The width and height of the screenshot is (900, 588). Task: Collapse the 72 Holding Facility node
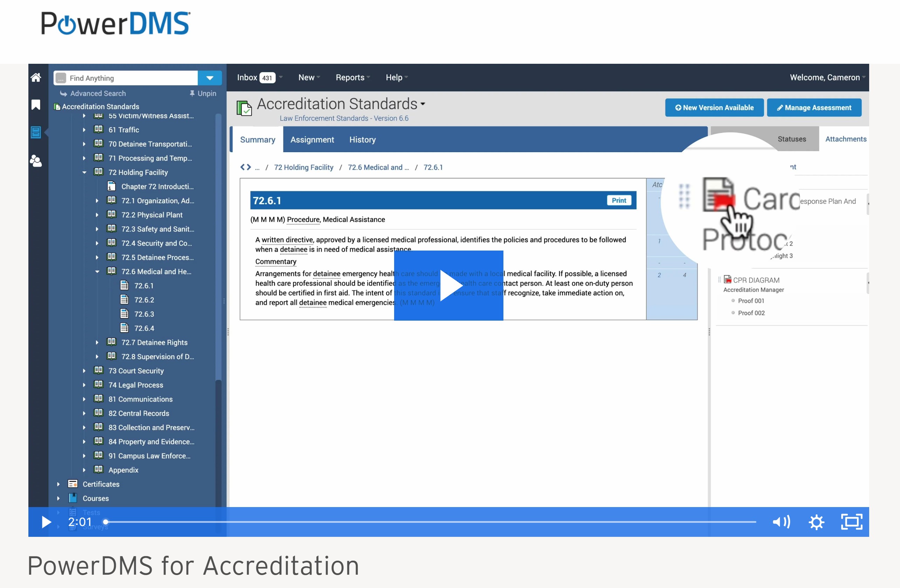[84, 172]
